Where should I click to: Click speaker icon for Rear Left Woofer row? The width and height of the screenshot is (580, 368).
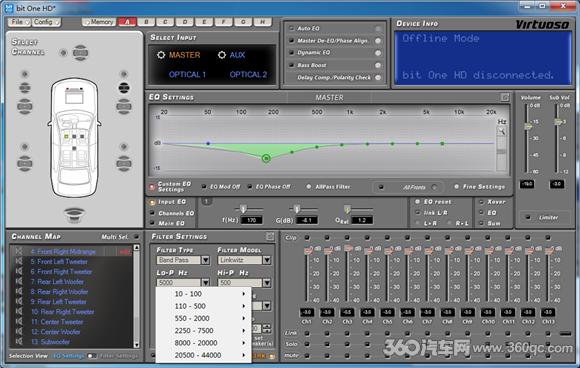(x=19, y=281)
